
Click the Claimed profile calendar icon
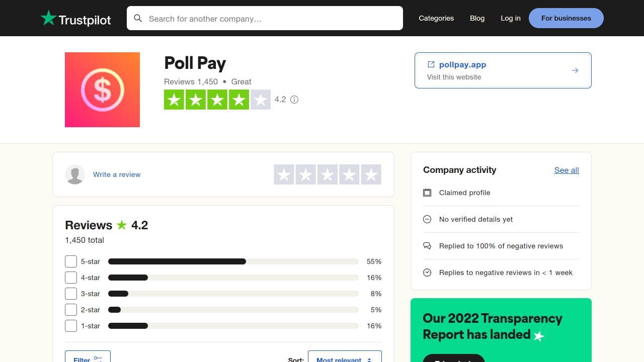pyautogui.click(x=427, y=193)
